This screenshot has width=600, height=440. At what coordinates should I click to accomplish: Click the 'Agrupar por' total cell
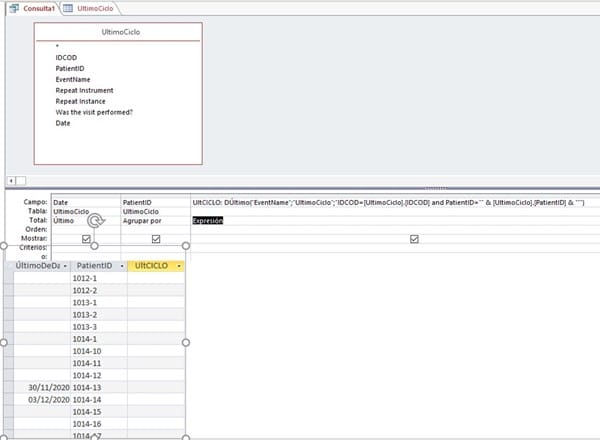tap(142, 220)
